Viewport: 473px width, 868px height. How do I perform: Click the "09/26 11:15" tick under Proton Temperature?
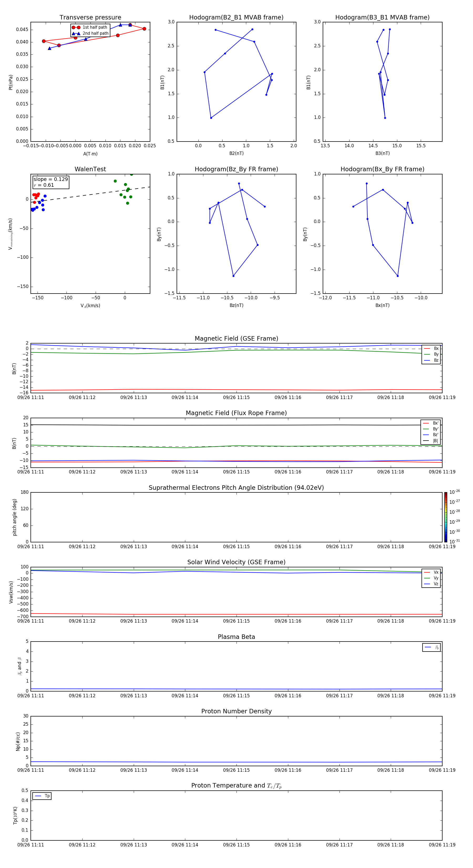236,845
